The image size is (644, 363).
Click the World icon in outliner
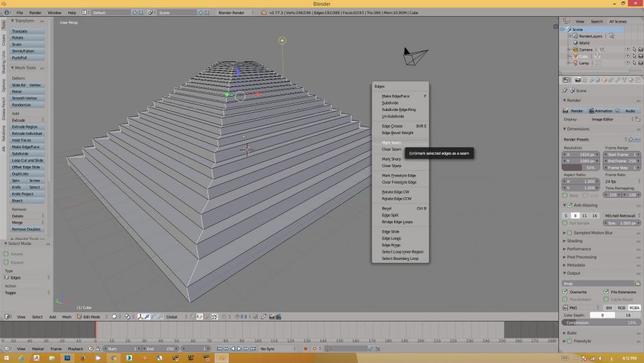point(574,43)
